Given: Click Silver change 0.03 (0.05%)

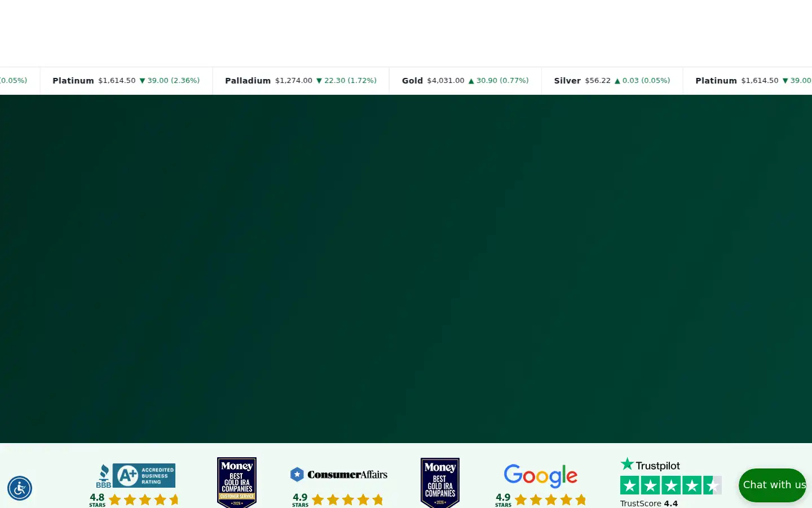Looking at the screenshot, I should pyautogui.click(x=642, y=81).
